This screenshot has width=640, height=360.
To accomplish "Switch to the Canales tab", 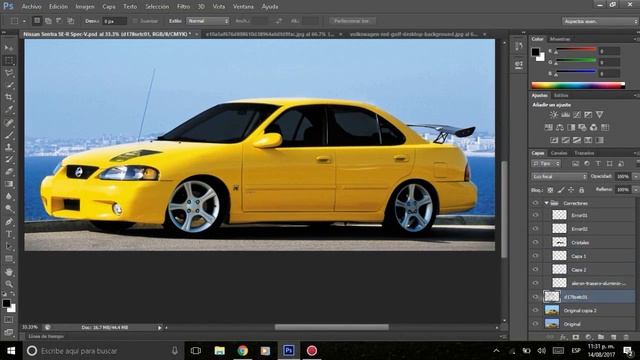I will [559, 153].
